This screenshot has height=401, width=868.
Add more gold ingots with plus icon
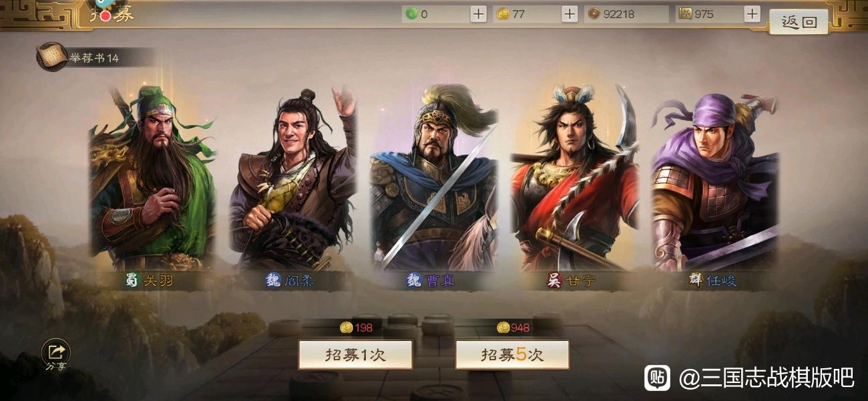570,14
